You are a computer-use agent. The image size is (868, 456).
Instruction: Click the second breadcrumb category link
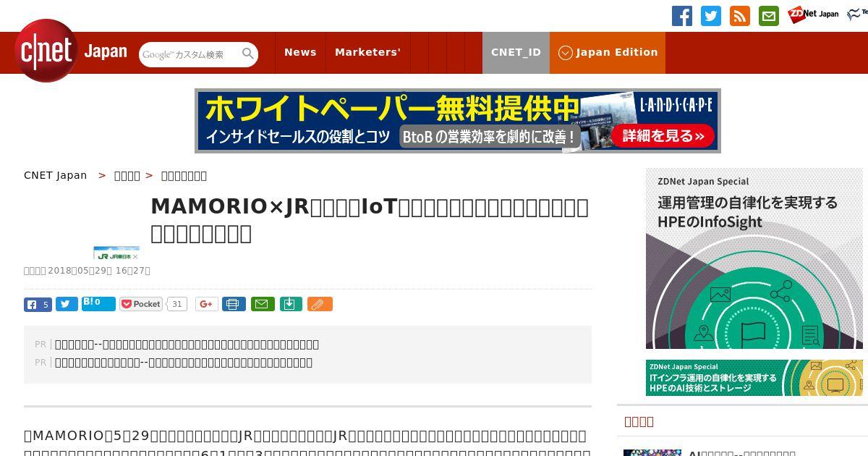coord(127,175)
